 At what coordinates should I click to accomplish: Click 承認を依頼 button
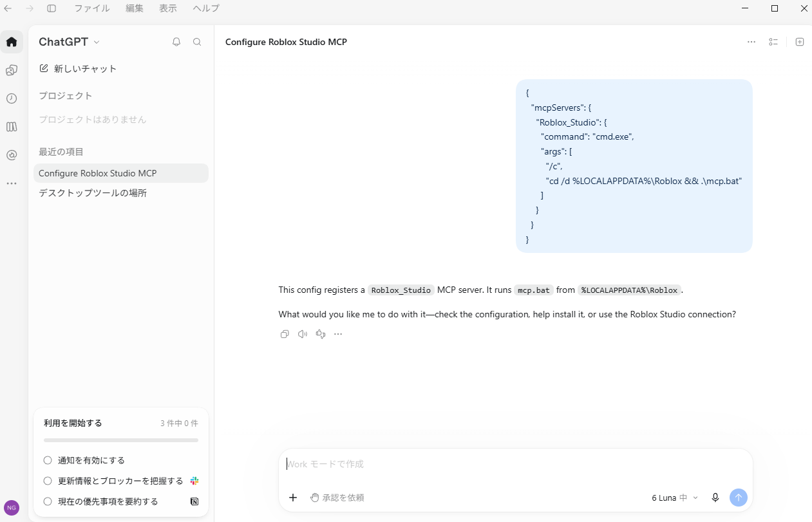pos(337,498)
